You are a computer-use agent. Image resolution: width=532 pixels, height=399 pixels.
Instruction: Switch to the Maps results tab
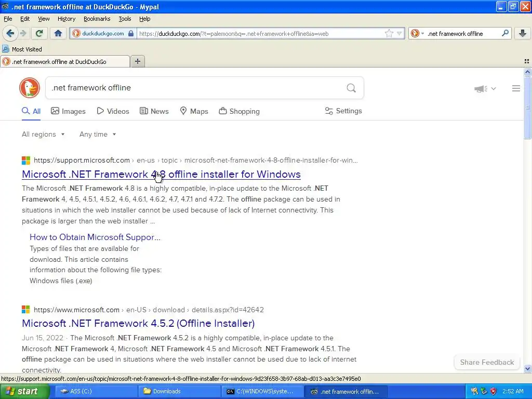194,111
